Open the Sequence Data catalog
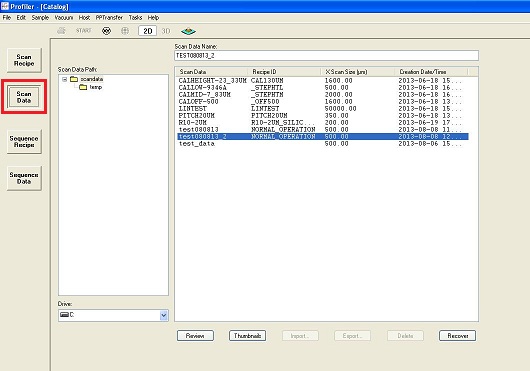 24,178
